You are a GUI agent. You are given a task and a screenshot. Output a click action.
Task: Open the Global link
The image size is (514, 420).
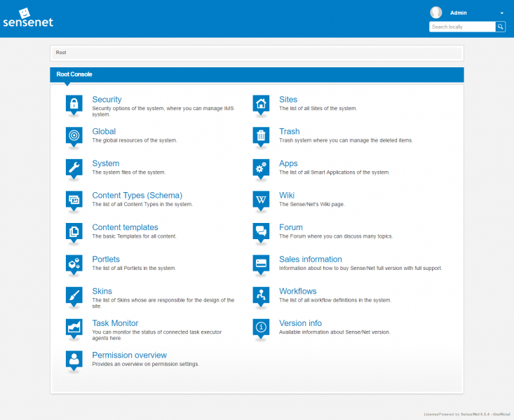104,131
